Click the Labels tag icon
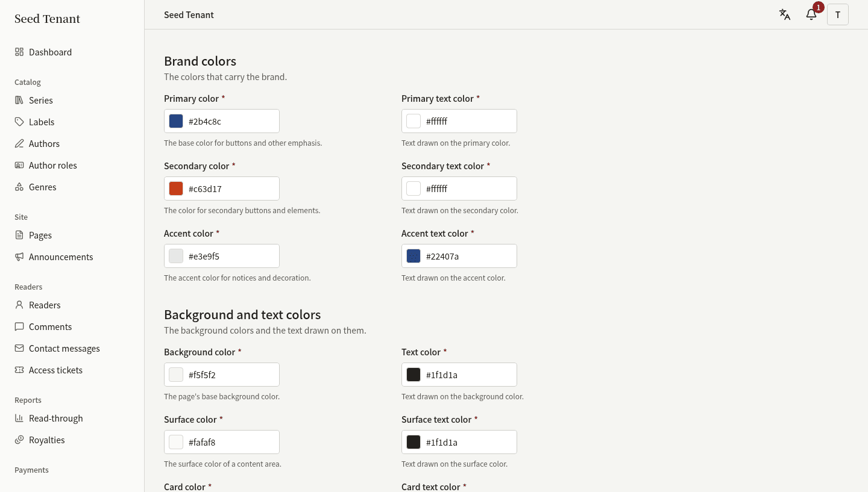 pyautogui.click(x=19, y=122)
